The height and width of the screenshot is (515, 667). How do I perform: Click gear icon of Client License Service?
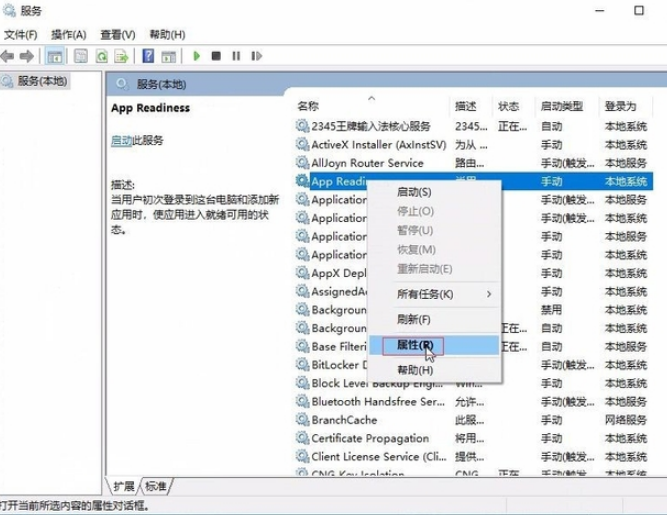(x=302, y=456)
